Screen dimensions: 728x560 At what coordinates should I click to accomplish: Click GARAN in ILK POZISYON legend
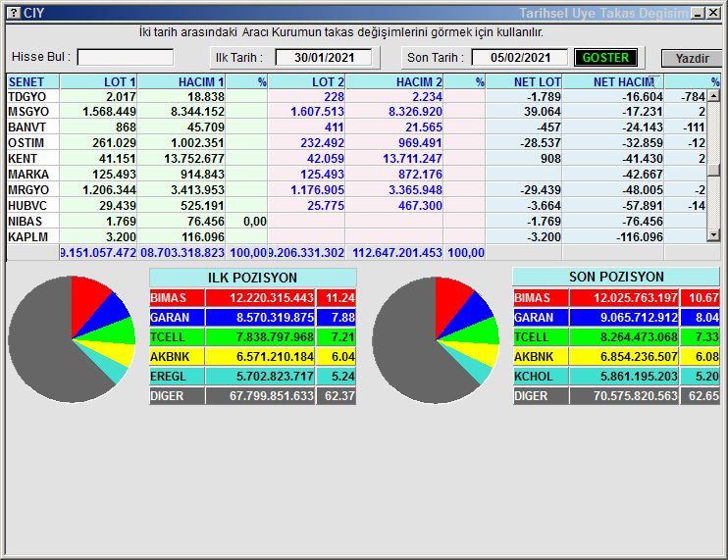pos(177,318)
